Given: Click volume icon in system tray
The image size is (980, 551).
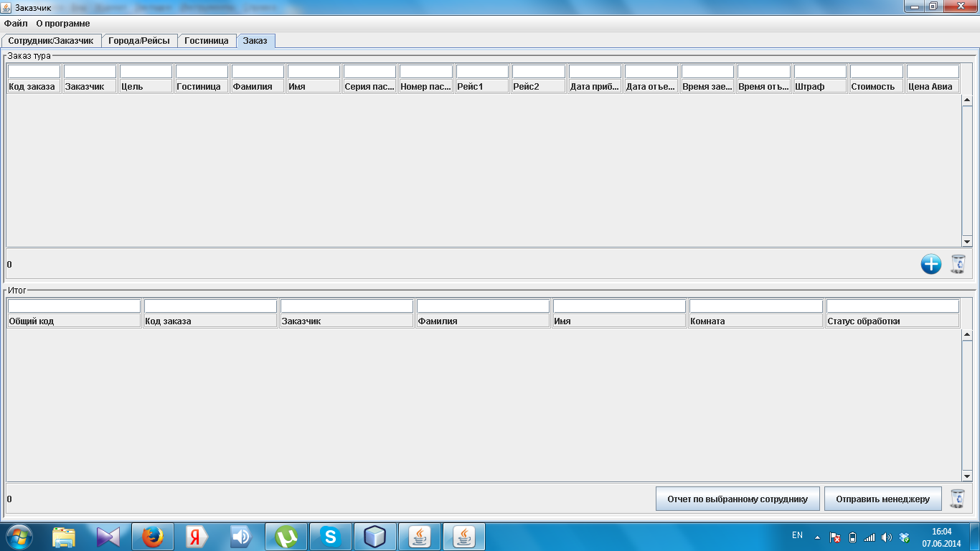Looking at the screenshot, I should click(x=887, y=537).
